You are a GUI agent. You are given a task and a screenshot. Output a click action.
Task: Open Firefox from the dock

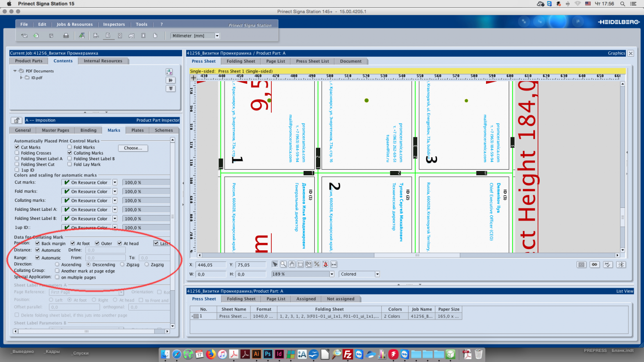click(211, 354)
